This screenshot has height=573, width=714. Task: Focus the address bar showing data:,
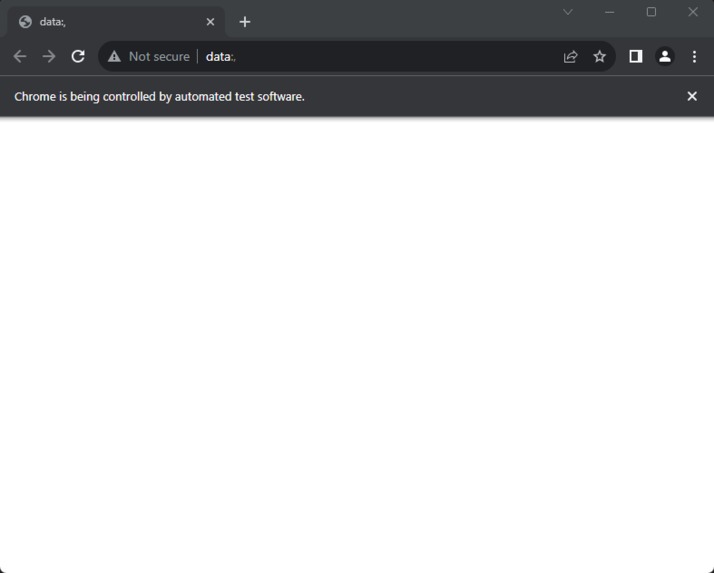coord(357,56)
